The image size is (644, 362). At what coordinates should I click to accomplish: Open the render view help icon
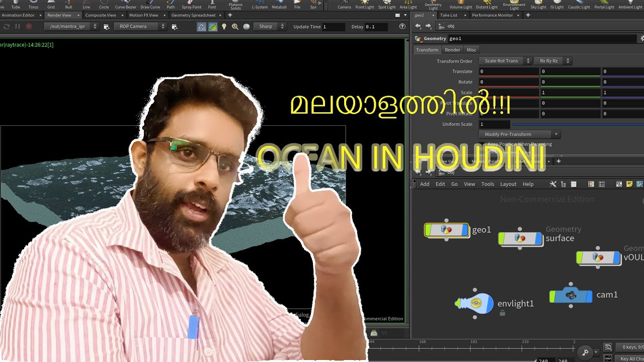(402, 27)
